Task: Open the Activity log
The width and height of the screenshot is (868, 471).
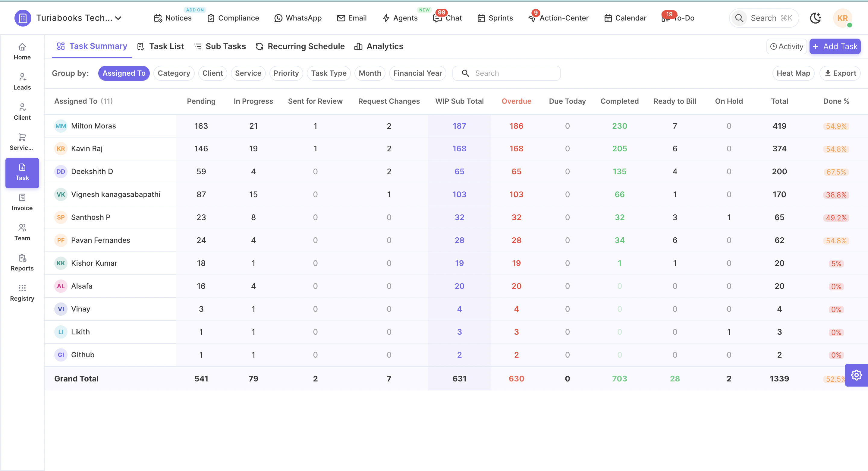Action: (x=787, y=46)
